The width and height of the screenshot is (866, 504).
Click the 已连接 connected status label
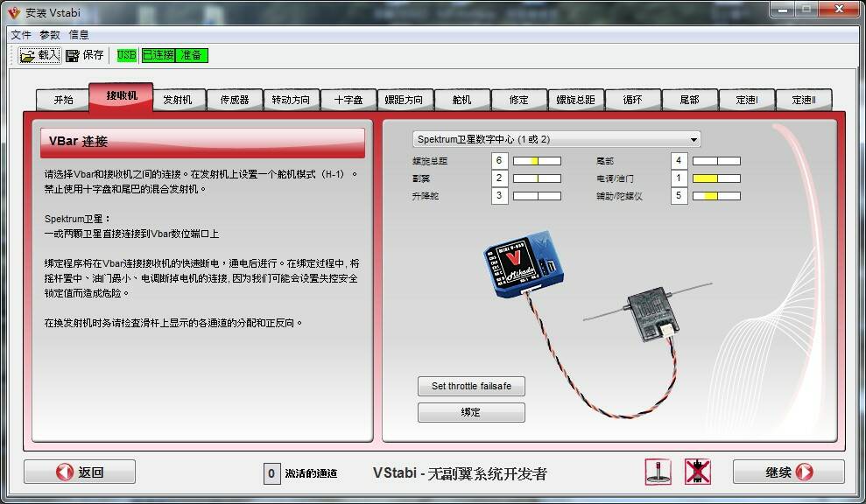pyautogui.click(x=158, y=55)
